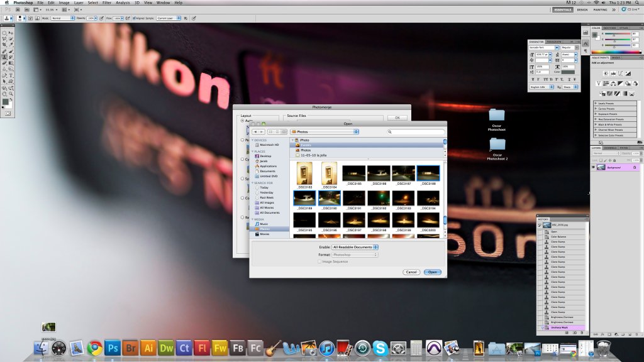
Task: Open the Photos location dropdown
Action: coord(325,132)
